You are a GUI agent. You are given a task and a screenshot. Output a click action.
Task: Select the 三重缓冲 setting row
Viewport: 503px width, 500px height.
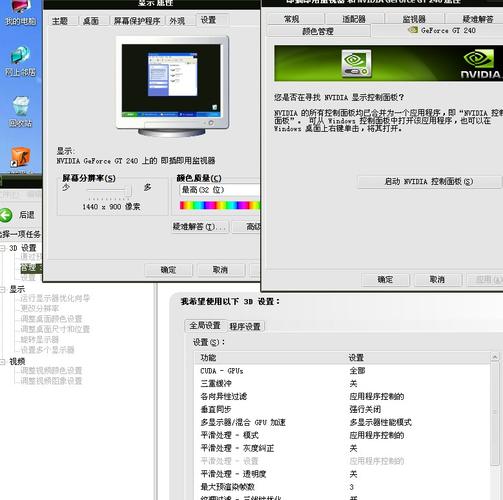pos(342,384)
